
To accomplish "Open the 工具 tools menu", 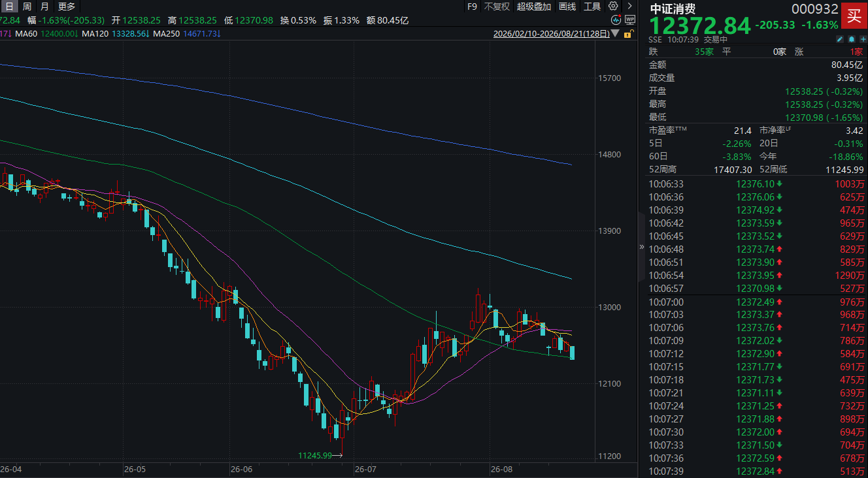I will point(592,7).
